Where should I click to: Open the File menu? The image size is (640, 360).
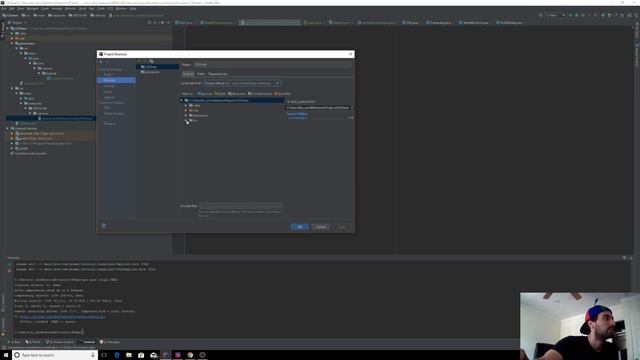[4, 9]
